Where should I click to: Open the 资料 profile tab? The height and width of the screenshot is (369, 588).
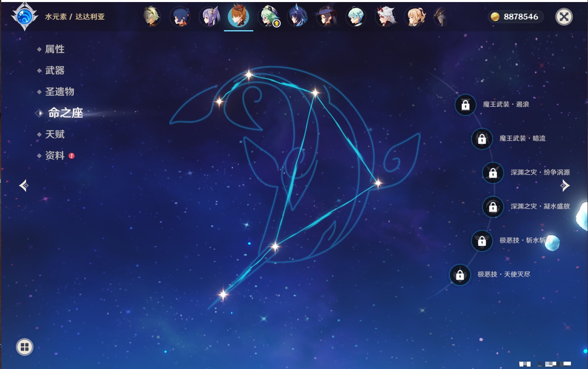click(55, 155)
